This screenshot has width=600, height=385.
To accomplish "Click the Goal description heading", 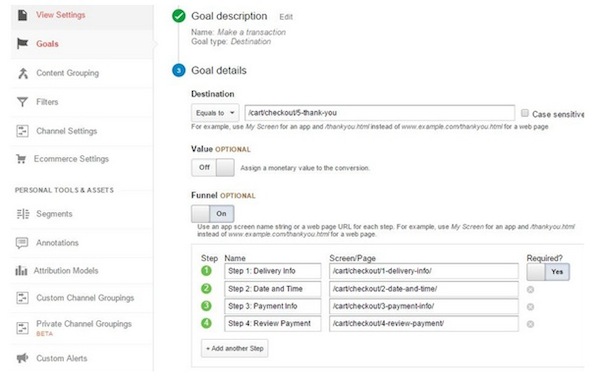I will click(229, 16).
